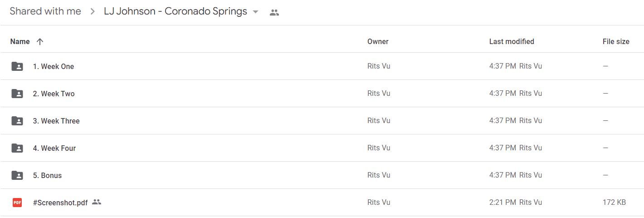Viewport: 644px width, 218px height.
Task: Click the shared people icon next to breadcrumb
Action: 274,13
